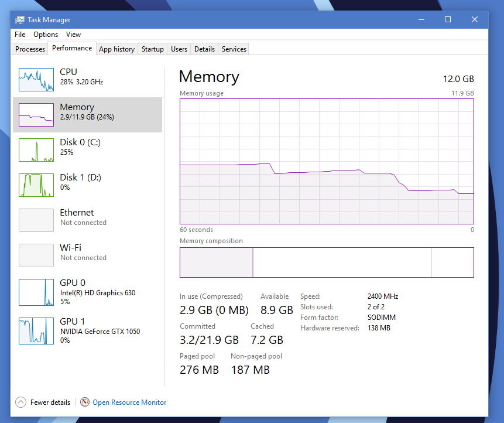Click the CPU 28% 3.20 GHz text
Viewport: 504px width, 423px height.
pyautogui.click(x=81, y=82)
